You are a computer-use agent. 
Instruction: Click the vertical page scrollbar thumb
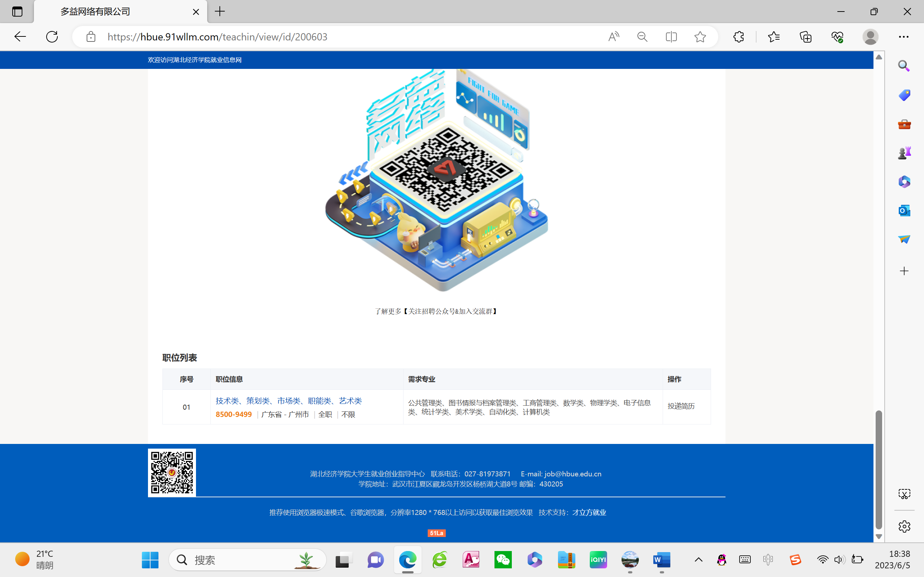tap(879, 470)
